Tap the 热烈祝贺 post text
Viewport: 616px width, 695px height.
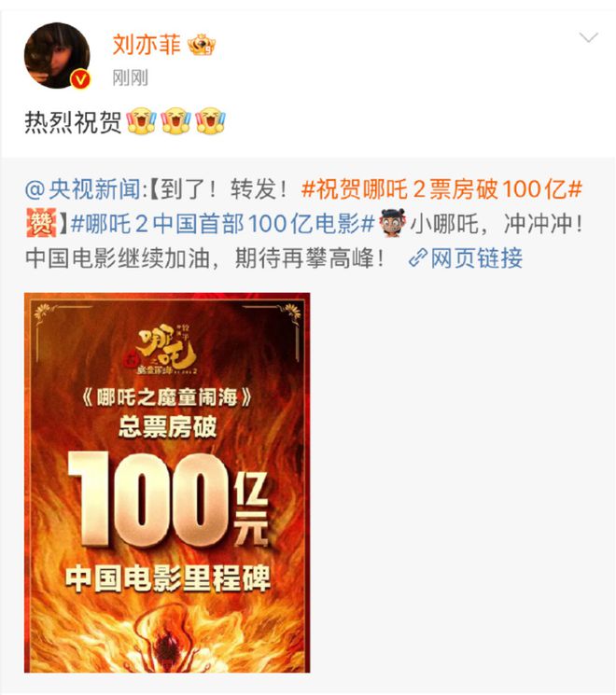[73, 121]
